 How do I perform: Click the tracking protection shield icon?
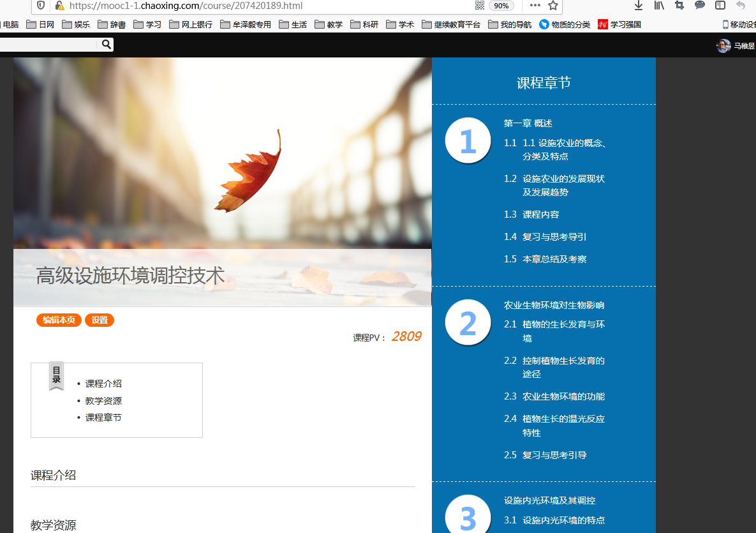coord(41,6)
